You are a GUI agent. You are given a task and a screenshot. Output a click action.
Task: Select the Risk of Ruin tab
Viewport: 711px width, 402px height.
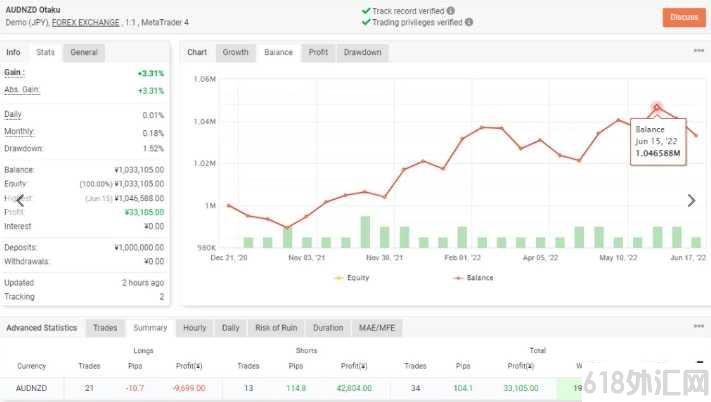[276, 328]
